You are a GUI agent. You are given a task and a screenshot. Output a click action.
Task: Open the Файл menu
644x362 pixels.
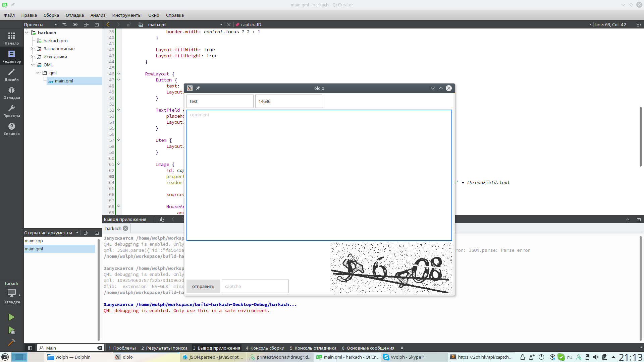click(9, 15)
